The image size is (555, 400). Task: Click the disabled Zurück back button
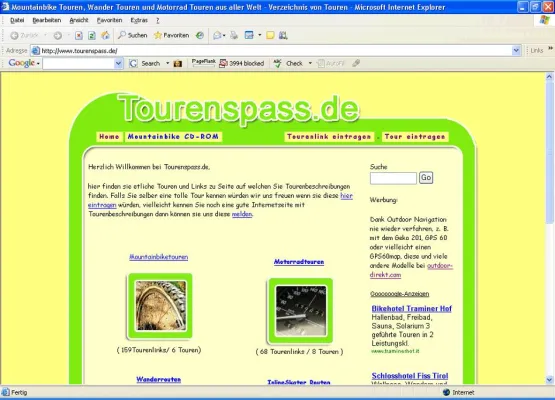point(24,35)
